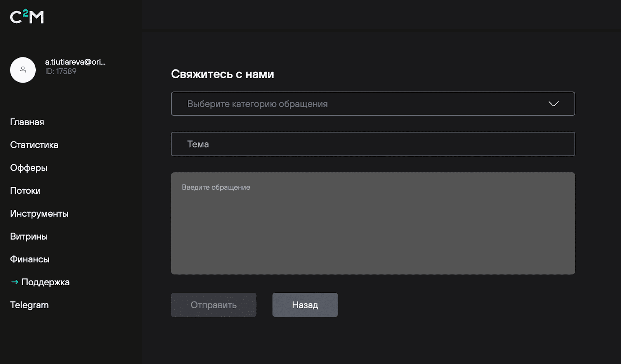Click the C²M logo
This screenshot has height=364, width=621.
coord(27,16)
